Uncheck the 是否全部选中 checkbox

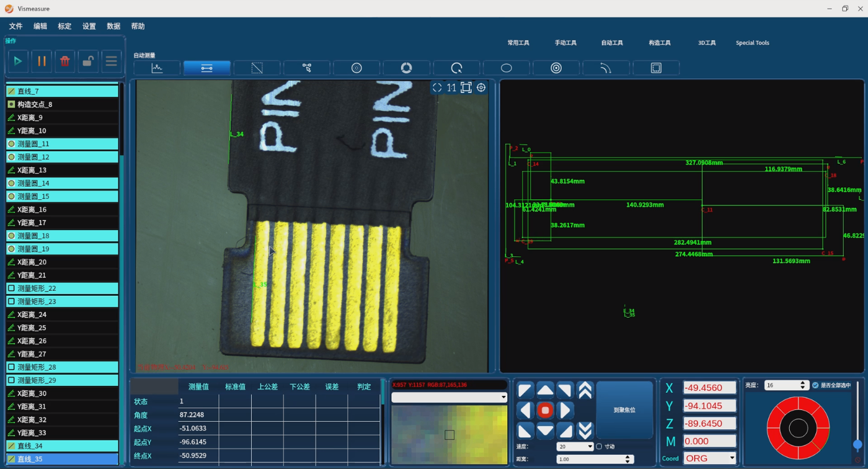pos(815,385)
